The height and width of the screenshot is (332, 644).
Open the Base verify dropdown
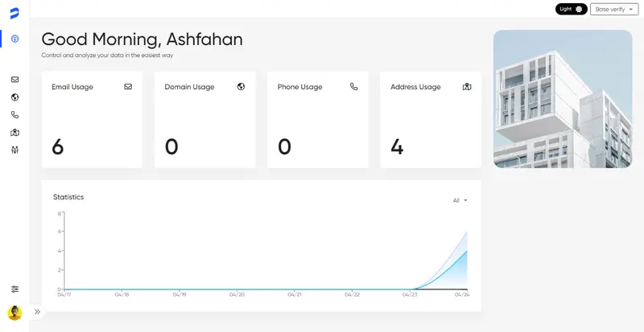[x=613, y=9]
